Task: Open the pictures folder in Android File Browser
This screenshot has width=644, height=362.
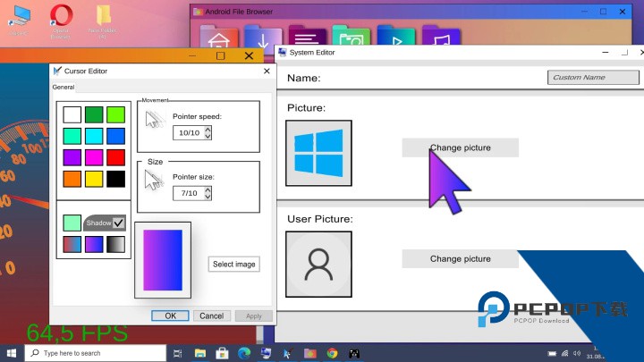Action: (x=352, y=36)
